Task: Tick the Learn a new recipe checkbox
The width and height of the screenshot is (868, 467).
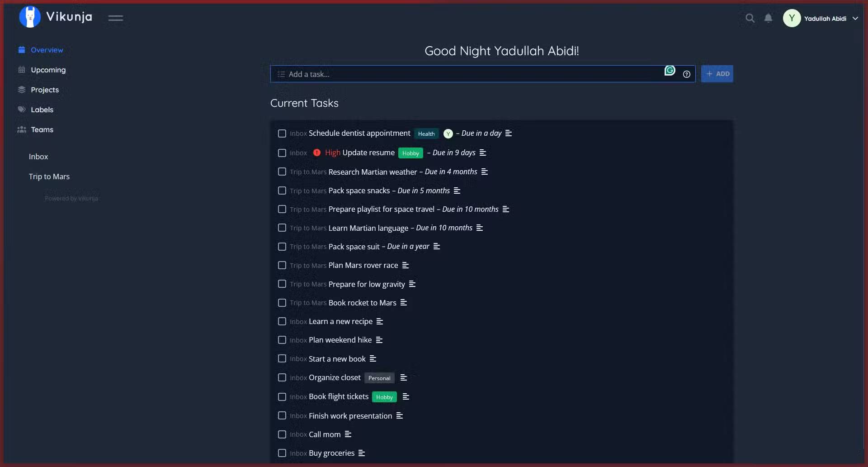Action: [x=282, y=321]
